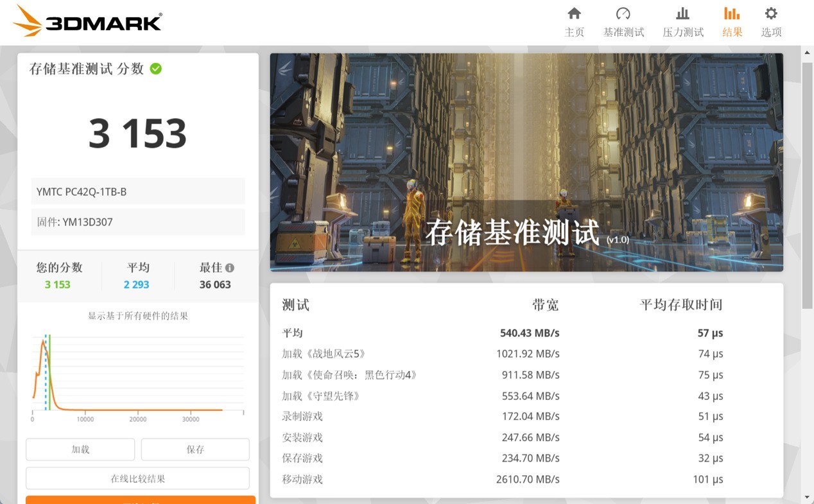Image resolution: width=814 pixels, height=504 pixels.
Task: Open the 主页 home icon
Action: pyautogui.click(x=575, y=13)
